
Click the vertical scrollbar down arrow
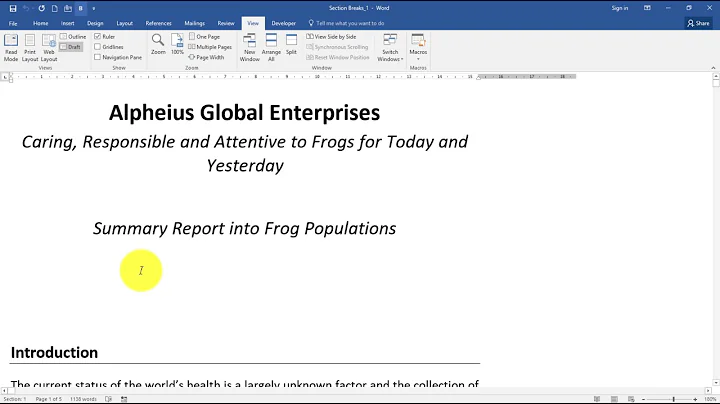[715, 382]
